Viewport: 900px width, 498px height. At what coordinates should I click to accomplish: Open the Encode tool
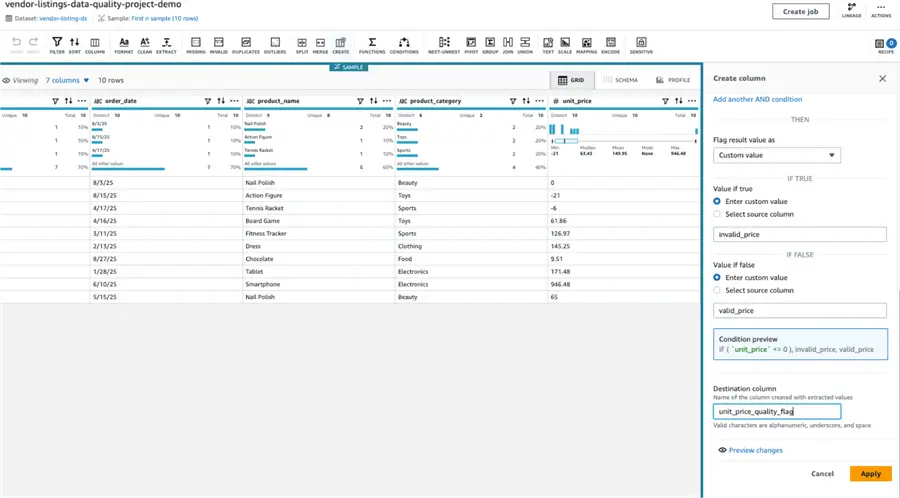(x=611, y=45)
